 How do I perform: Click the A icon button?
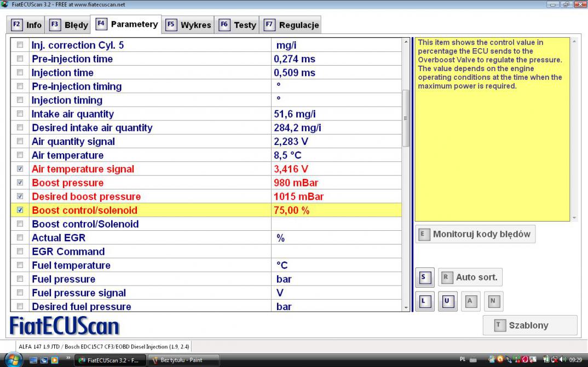coord(470,301)
